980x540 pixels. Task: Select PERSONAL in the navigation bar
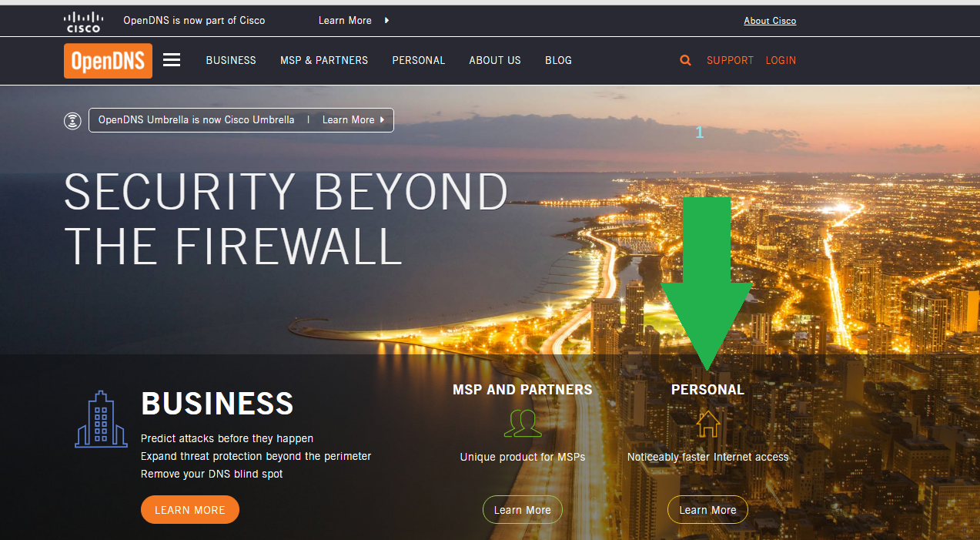point(419,60)
